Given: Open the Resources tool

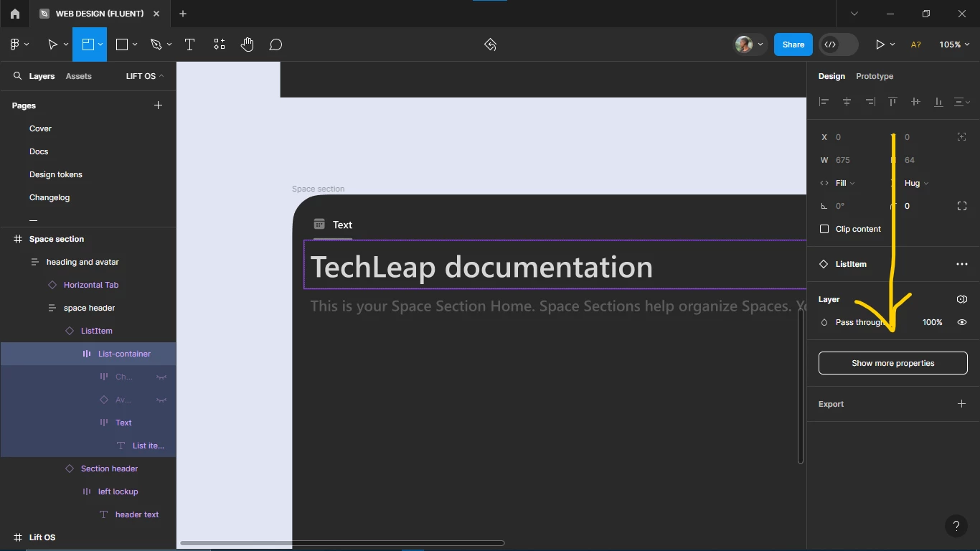Looking at the screenshot, I should (x=220, y=44).
